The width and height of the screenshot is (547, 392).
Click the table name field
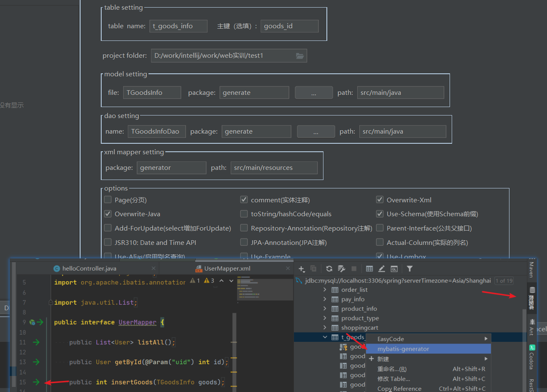click(x=178, y=26)
